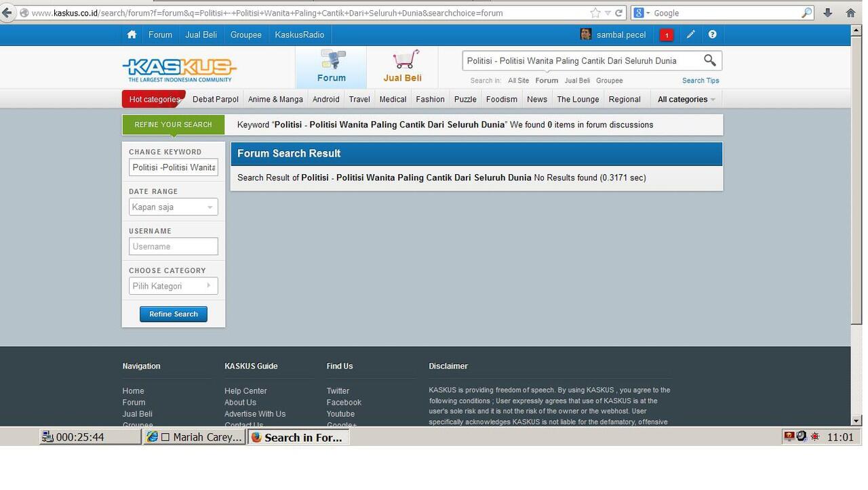Open The Lounge category
Image resolution: width=868 pixels, height=490 pixels.
click(x=578, y=99)
